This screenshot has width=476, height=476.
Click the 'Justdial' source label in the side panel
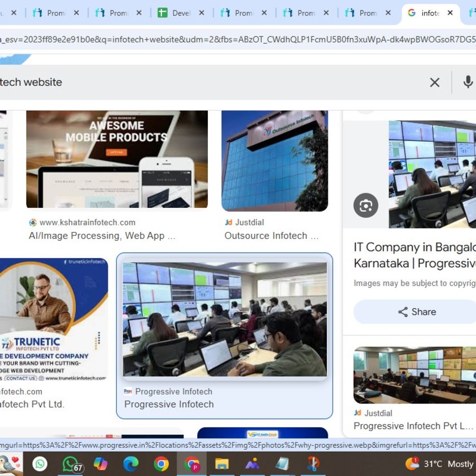point(378,413)
